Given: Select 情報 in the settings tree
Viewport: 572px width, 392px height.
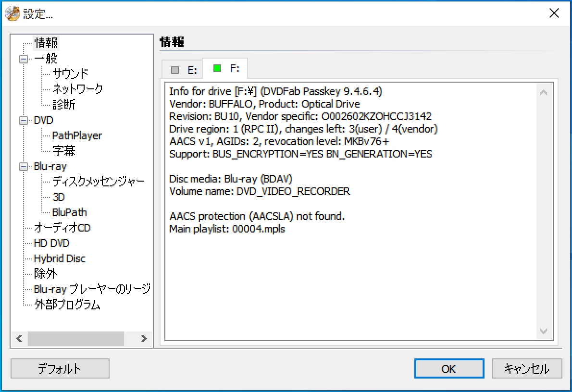Looking at the screenshot, I should 46,43.
